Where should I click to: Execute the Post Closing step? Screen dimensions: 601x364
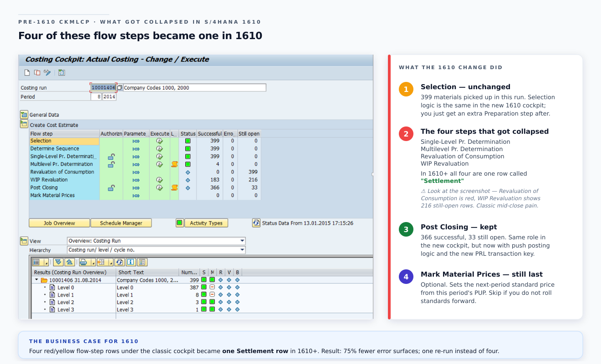(x=159, y=187)
